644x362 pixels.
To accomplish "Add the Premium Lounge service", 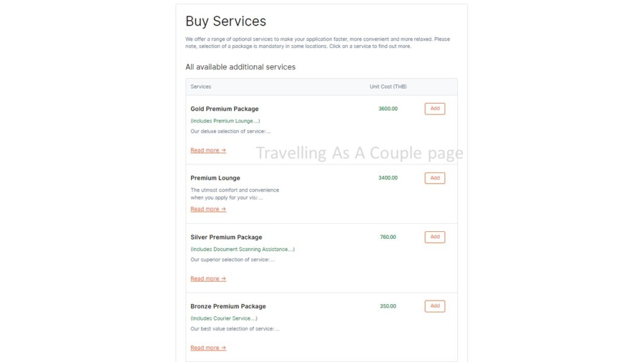I will tap(435, 178).
